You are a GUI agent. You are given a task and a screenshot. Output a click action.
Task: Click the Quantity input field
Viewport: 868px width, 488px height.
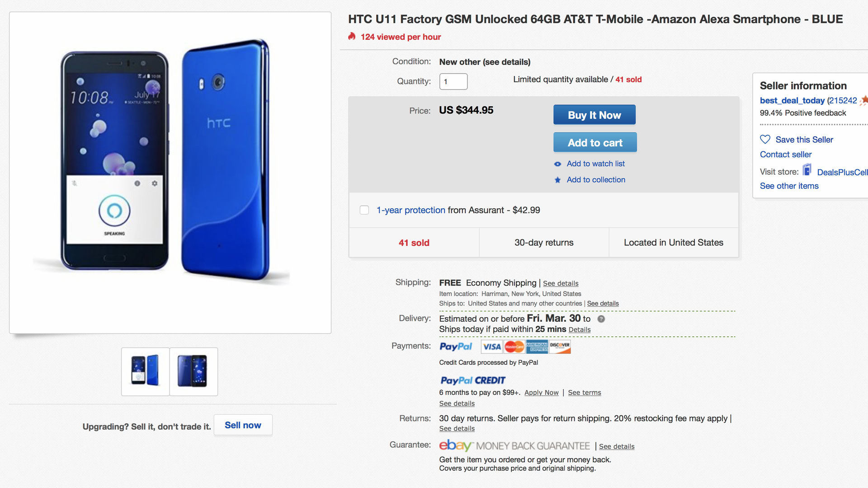[x=453, y=82]
